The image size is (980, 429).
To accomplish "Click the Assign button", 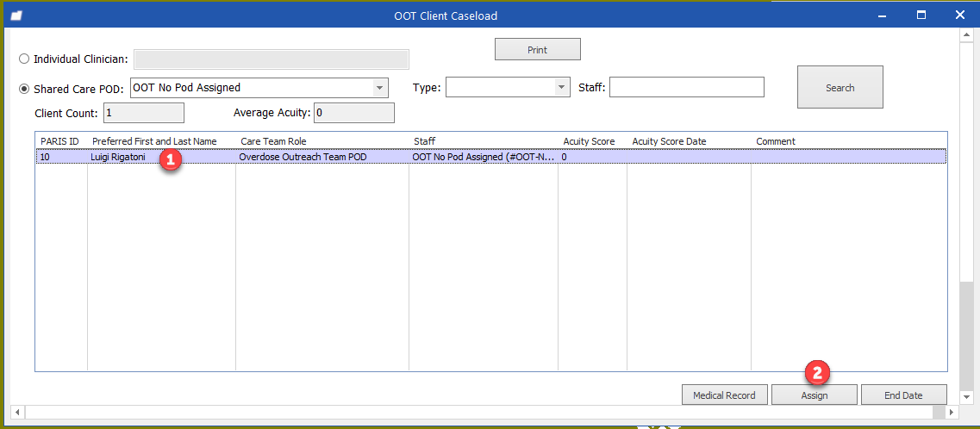I will 814,395.
